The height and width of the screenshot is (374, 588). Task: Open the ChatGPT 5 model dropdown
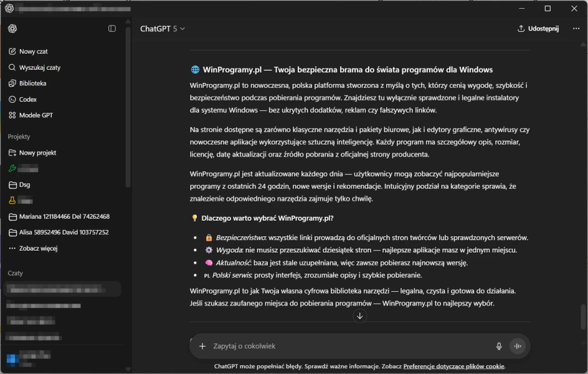coord(163,29)
